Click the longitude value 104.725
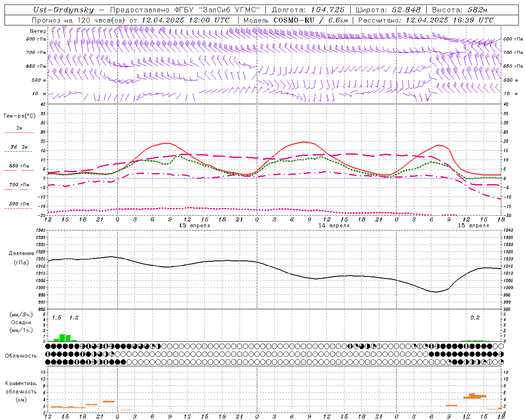This screenshot has width=525, height=420. tap(327, 10)
